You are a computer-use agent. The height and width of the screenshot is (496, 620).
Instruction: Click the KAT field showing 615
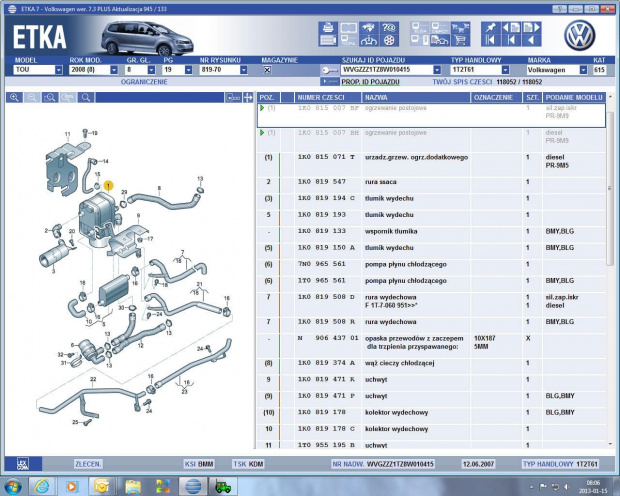click(x=599, y=70)
